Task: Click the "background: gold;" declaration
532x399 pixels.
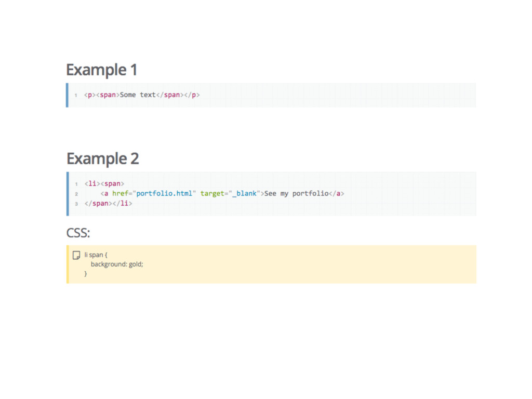Action: [x=117, y=264]
